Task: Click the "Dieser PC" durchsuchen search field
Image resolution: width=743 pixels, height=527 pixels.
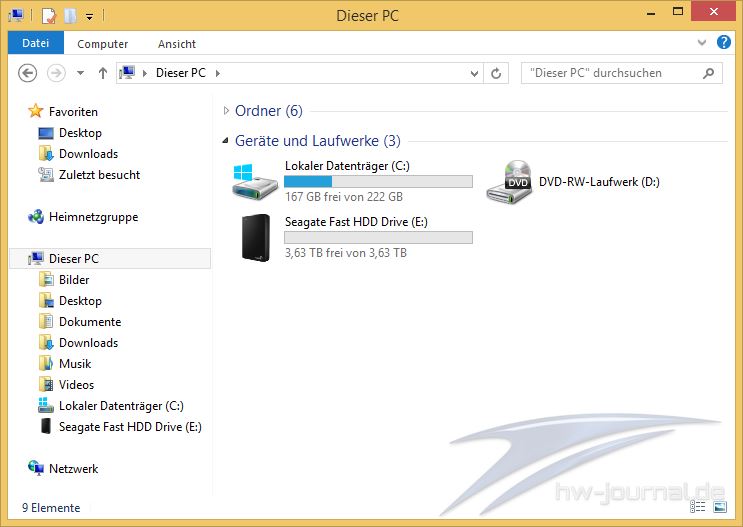Action: coord(610,73)
